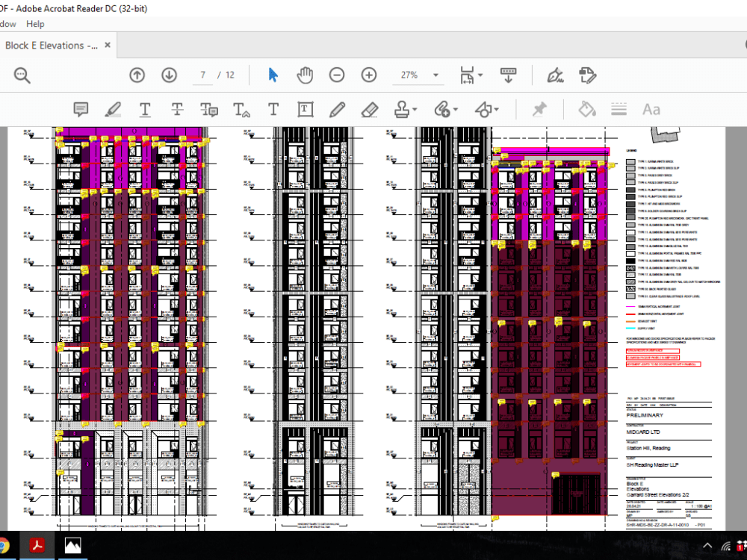Show hidden system tray icons chevron
Image resolution: width=747 pixels, height=560 pixels.
click(x=707, y=547)
